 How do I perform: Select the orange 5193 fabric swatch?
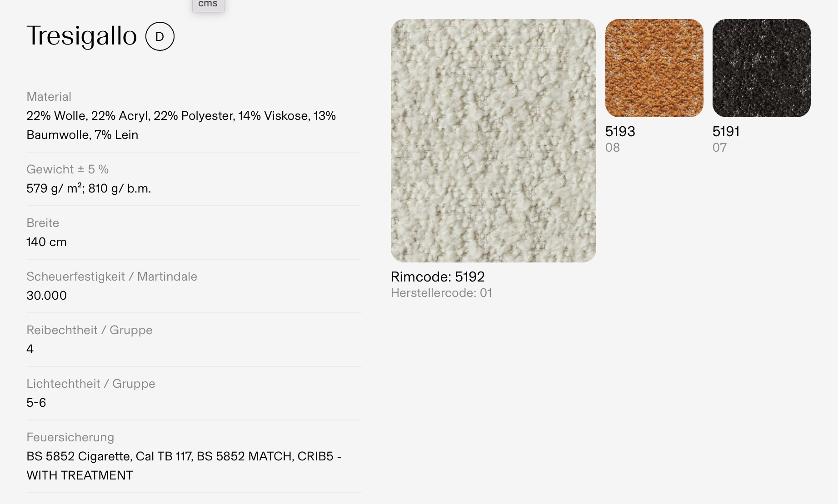pos(654,68)
